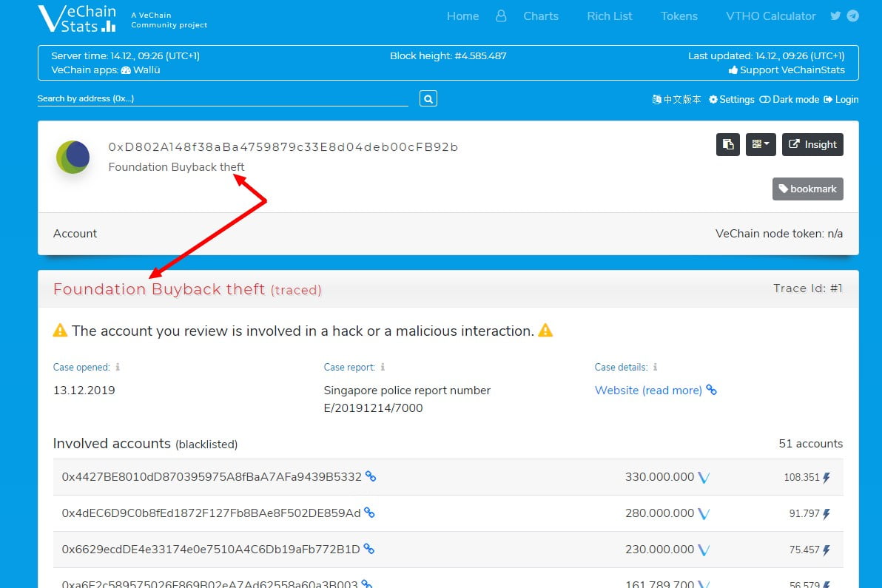The width and height of the screenshot is (882, 588).
Task: Open address 0x4dEC6D9C0b8fEd1872F127Fb8BAe8F502DE859Ad
Action: tap(211, 513)
